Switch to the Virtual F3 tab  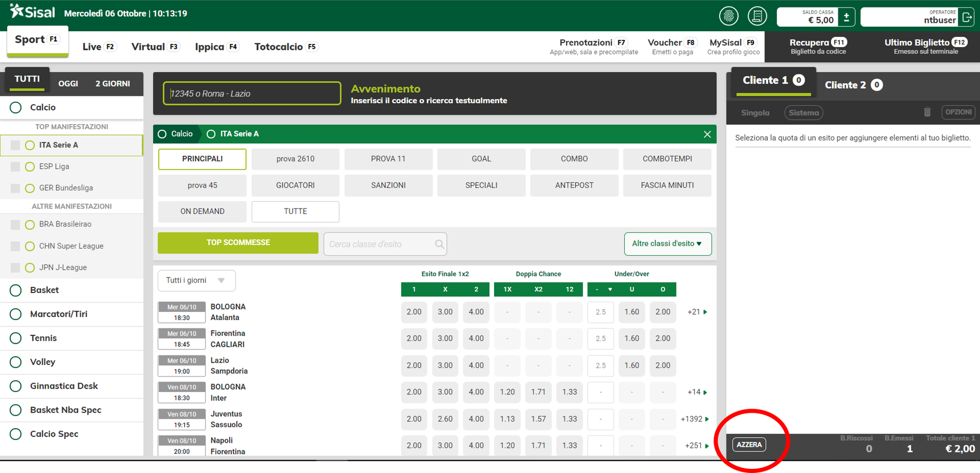pyautogui.click(x=155, y=46)
